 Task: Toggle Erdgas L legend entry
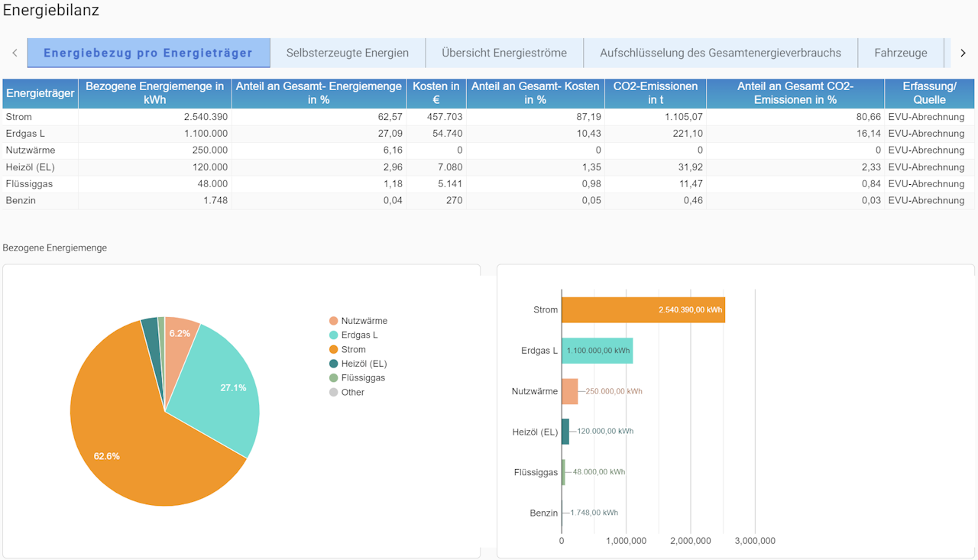click(359, 335)
